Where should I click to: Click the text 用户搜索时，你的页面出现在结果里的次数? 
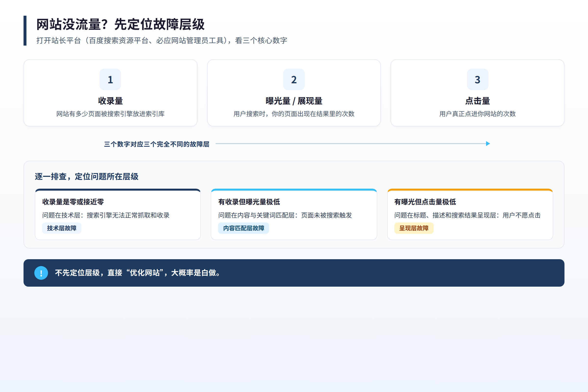pos(294,114)
